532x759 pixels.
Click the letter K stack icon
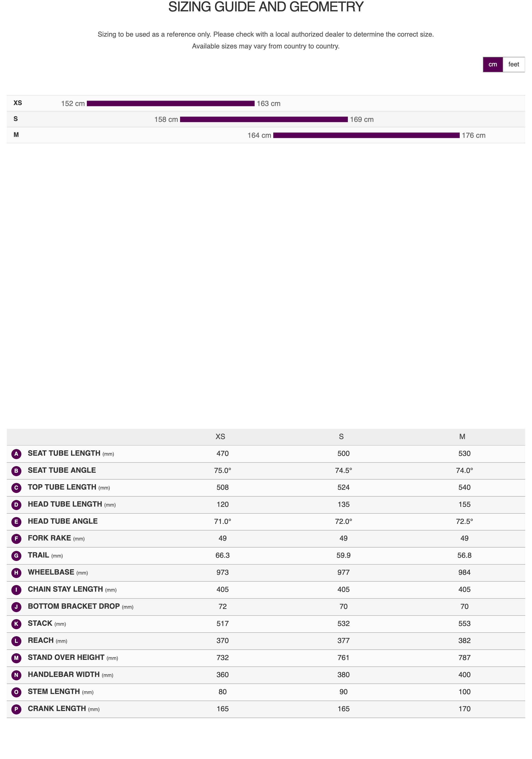(16, 624)
